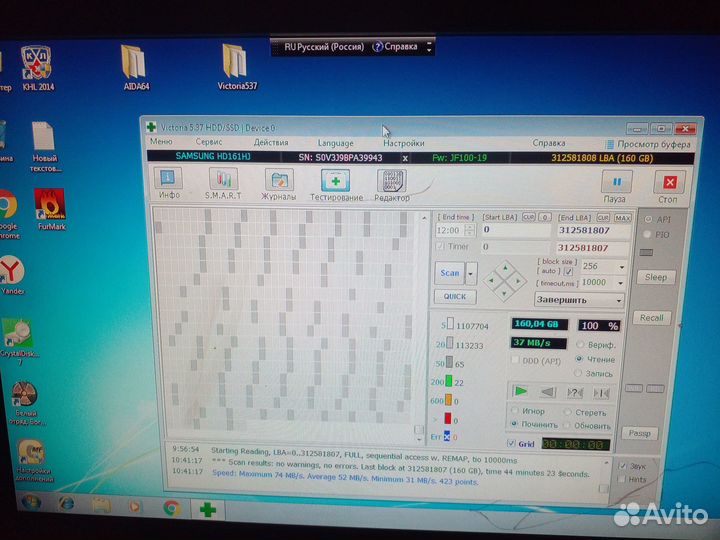Open the AIDA64 desktop folder
720x540 pixels.
[x=135, y=67]
